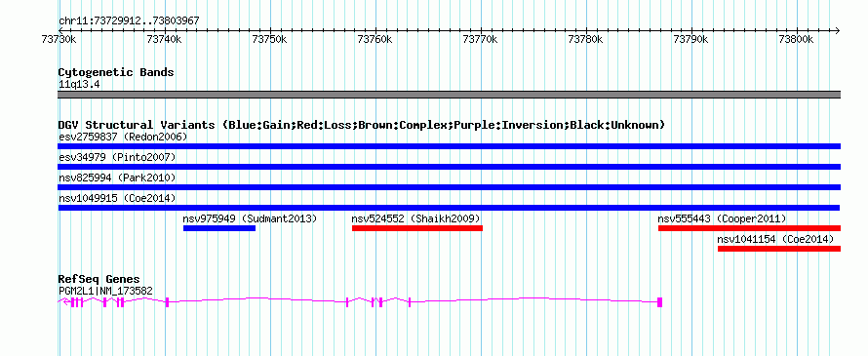Open the PGM2L1|NM_173582 gene label
The height and width of the screenshot is (356, 868).
pos(105,291)
